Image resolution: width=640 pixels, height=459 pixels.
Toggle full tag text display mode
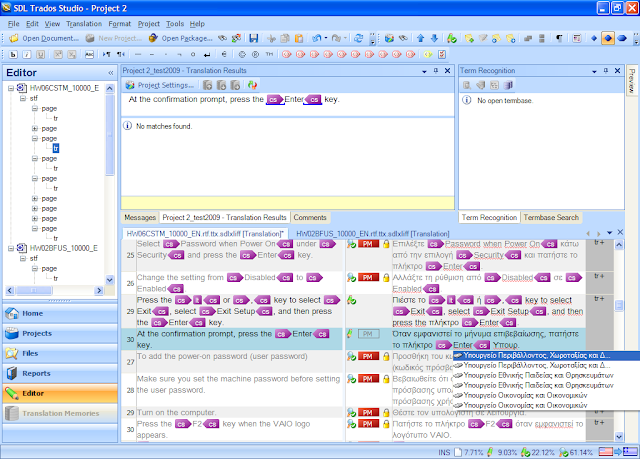coord(622,38)
